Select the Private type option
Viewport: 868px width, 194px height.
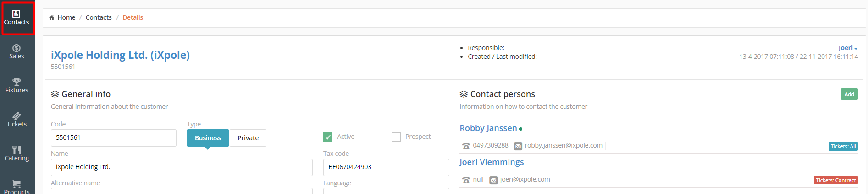[248, 138]
